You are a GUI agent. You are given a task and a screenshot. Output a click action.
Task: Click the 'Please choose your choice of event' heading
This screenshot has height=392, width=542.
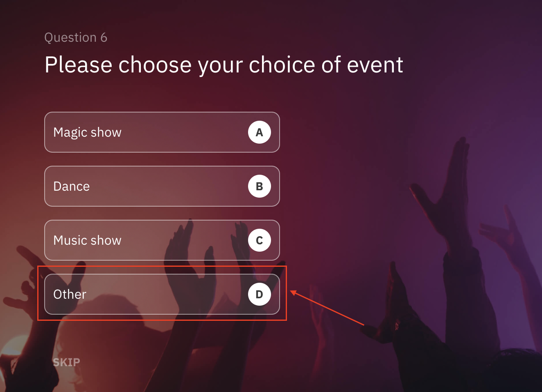[x=224, y=65]
